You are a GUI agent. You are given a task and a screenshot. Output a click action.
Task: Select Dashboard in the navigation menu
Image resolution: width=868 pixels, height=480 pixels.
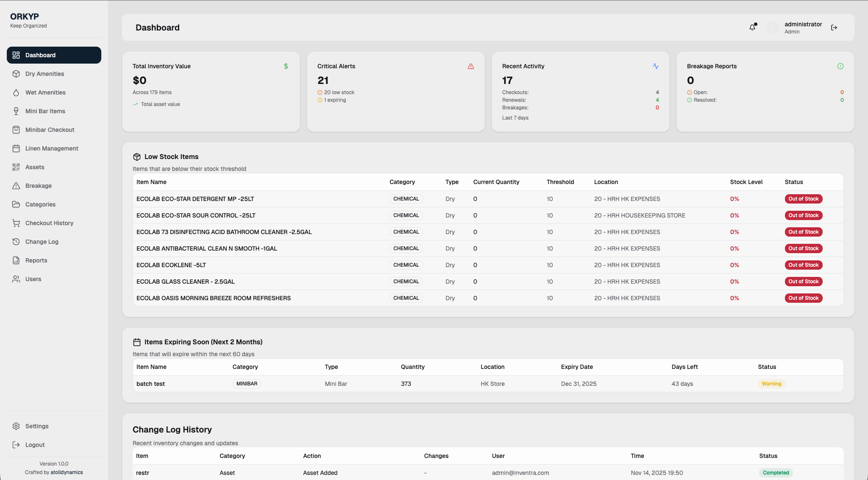coord(41,55)
